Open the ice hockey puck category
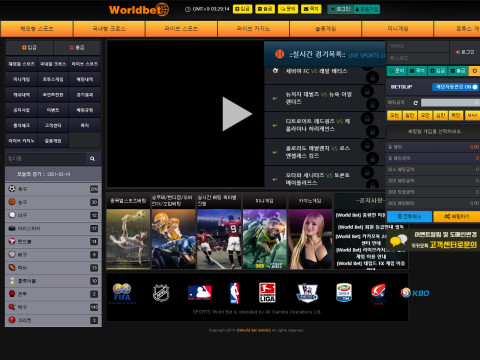 (53, 228)
